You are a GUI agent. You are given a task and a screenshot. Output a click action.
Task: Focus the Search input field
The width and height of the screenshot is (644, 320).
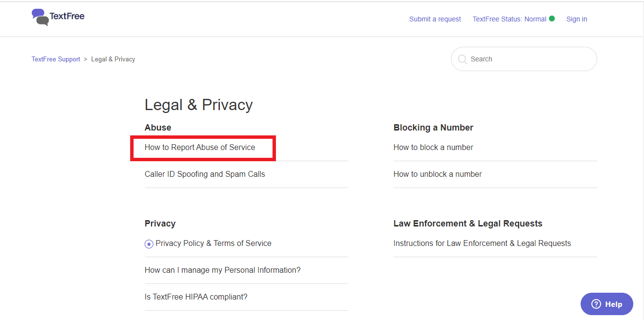point(524,59)
